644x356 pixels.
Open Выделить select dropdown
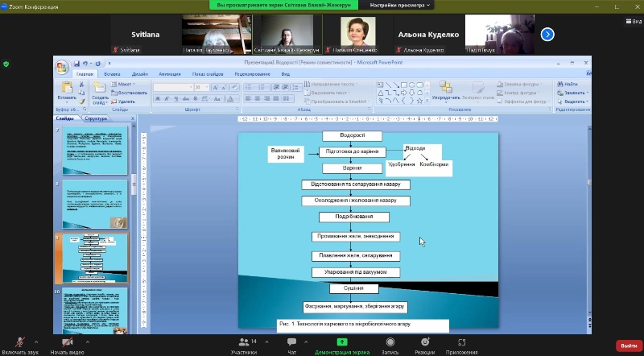coord(573,101)
